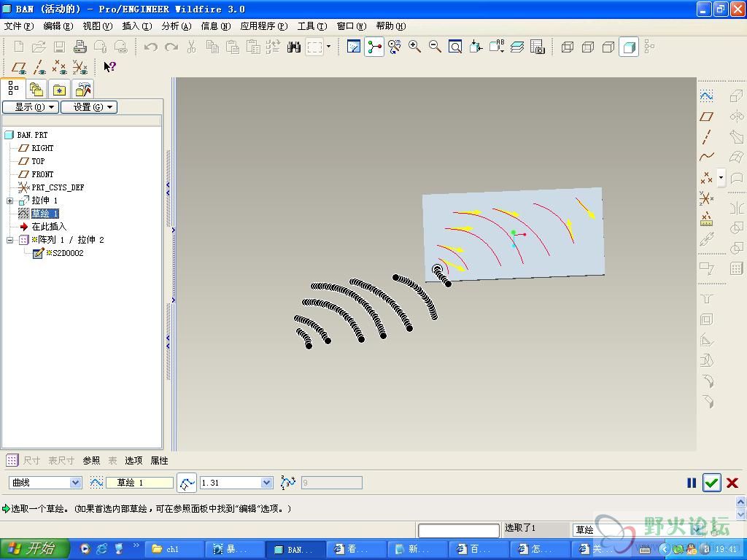Open the 1.31 spacing value dropdown
Viewport: 747px width, 560px height.
267,483
